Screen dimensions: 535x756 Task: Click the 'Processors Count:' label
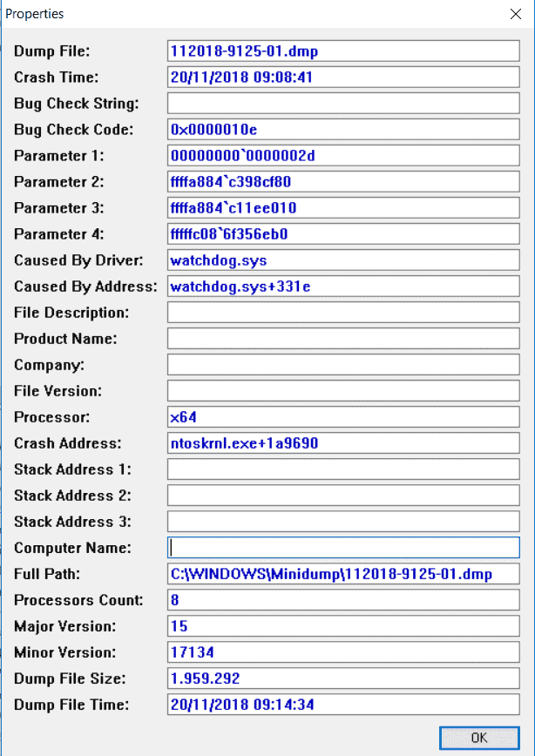click(x=78, y=600)
